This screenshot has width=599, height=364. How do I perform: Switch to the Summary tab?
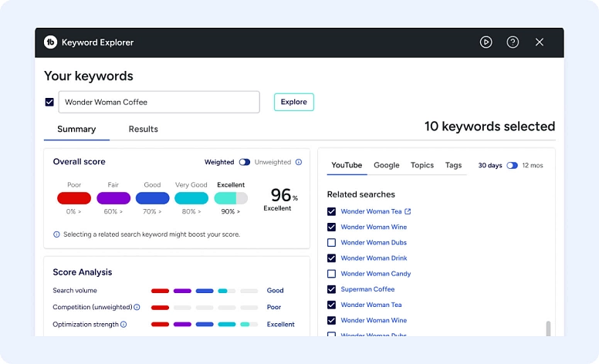76,129
